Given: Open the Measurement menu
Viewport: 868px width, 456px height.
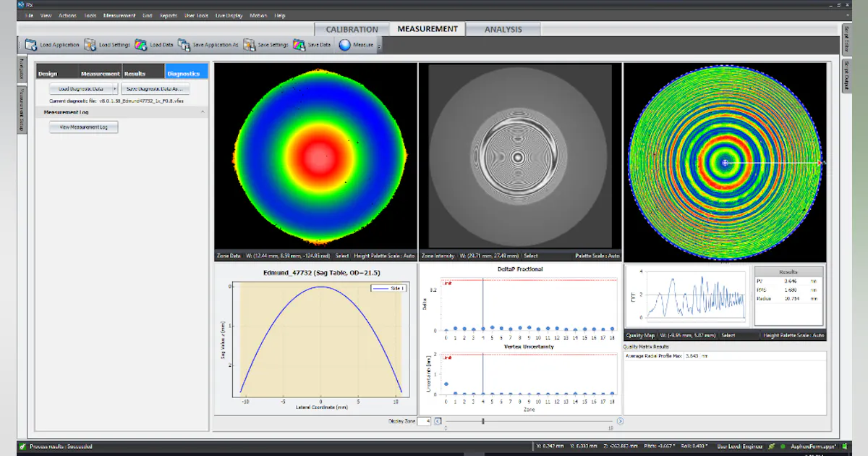Looking at the screenshot, I should [119, 15].
